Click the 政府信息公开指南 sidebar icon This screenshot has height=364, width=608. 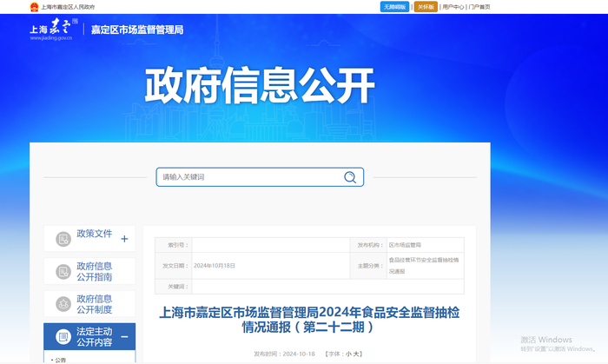coord(63,272)
